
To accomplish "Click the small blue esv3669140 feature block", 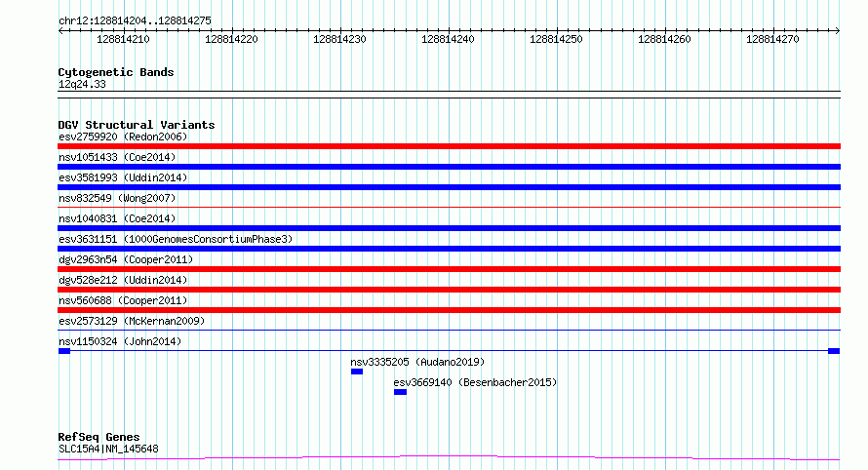I will [x=400, y=392].
